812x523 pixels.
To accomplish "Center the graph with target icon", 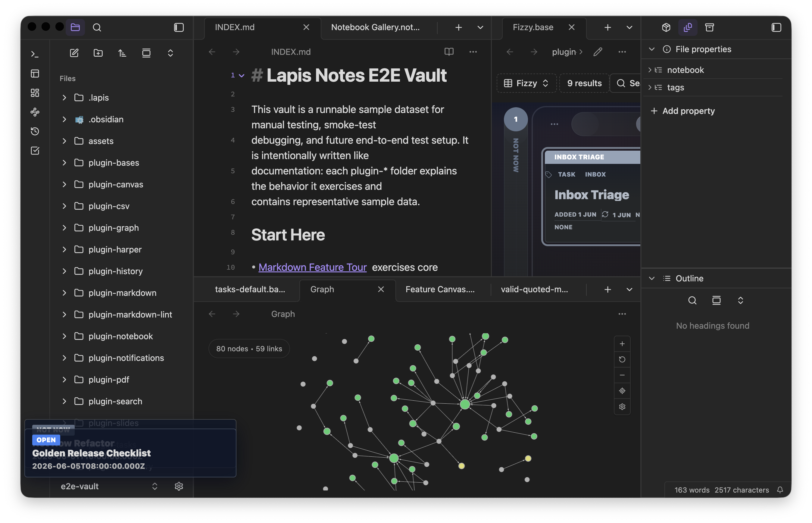I will tap(622, 391).
